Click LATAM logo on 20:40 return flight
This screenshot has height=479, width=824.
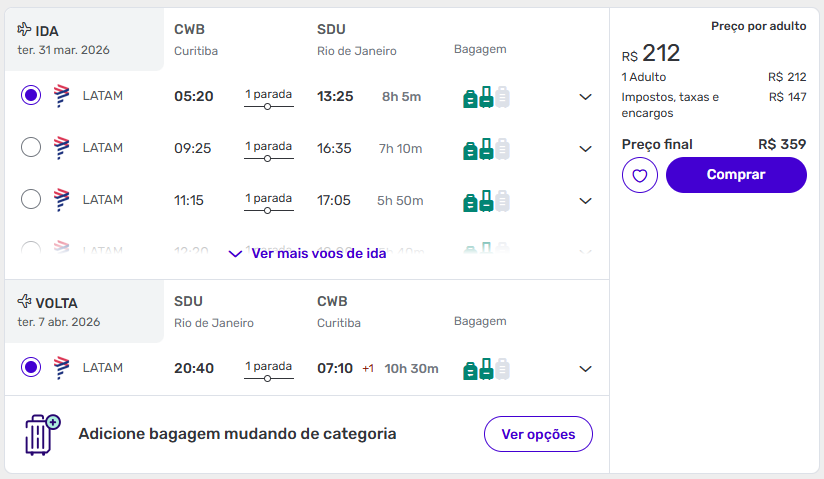(61, 368)
